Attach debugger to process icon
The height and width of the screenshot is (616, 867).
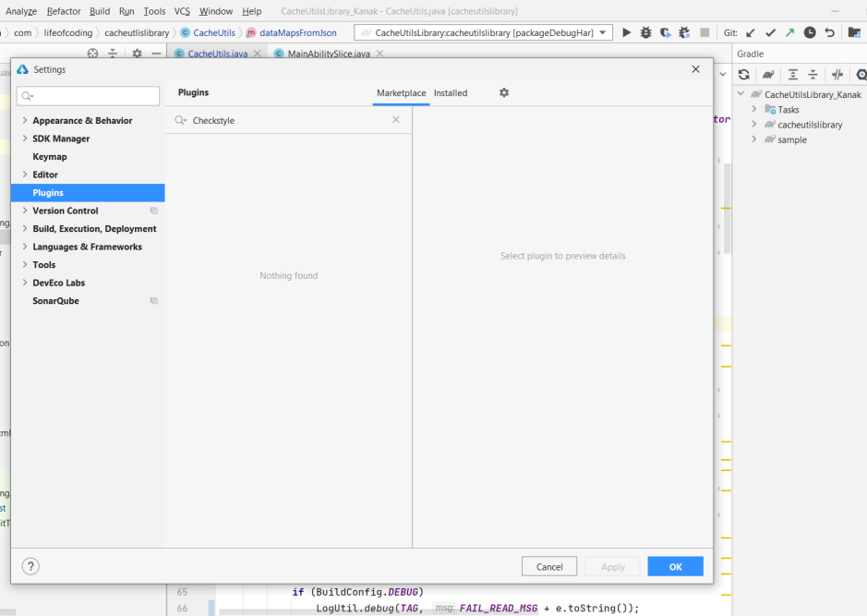coord(684,32)
